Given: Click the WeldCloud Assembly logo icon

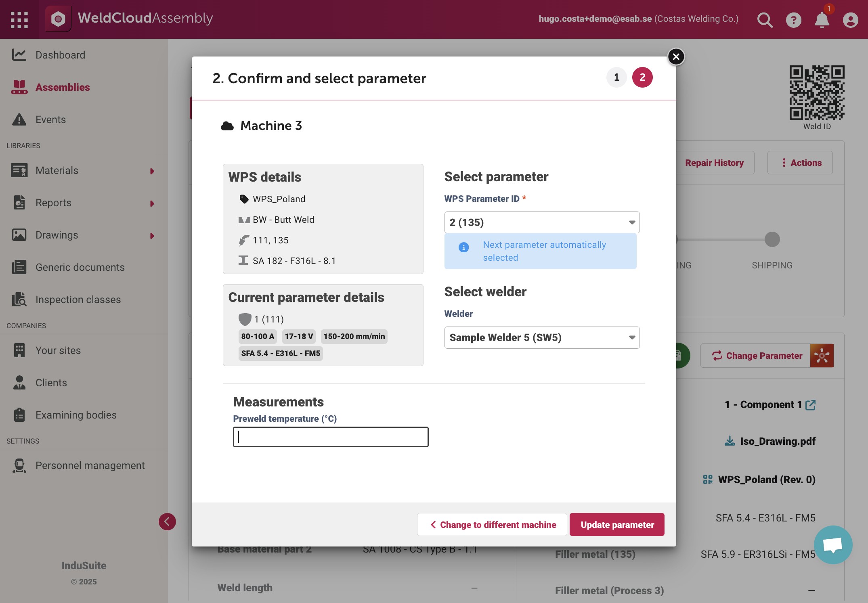Looking at the screenshot, I should click(x=58, y=19).
